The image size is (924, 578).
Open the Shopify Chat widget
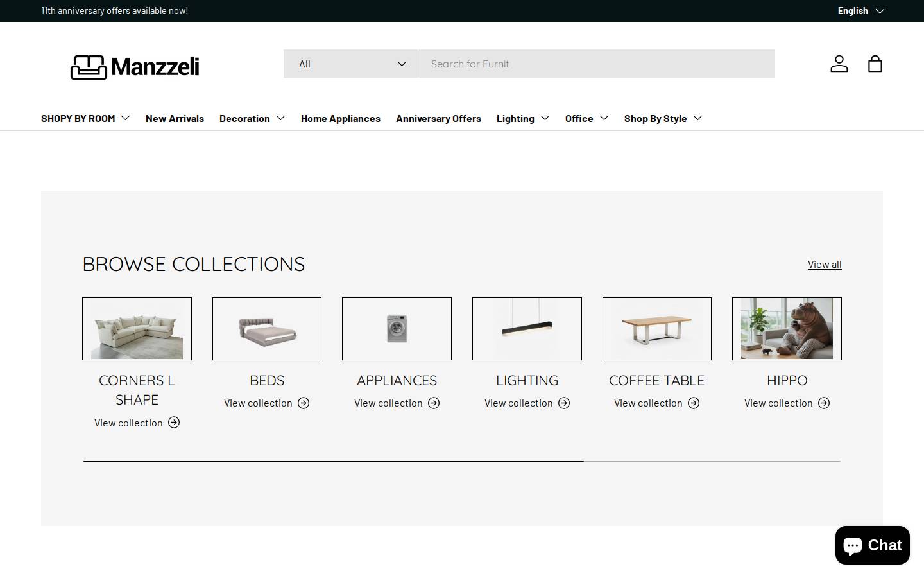(872, 545)
